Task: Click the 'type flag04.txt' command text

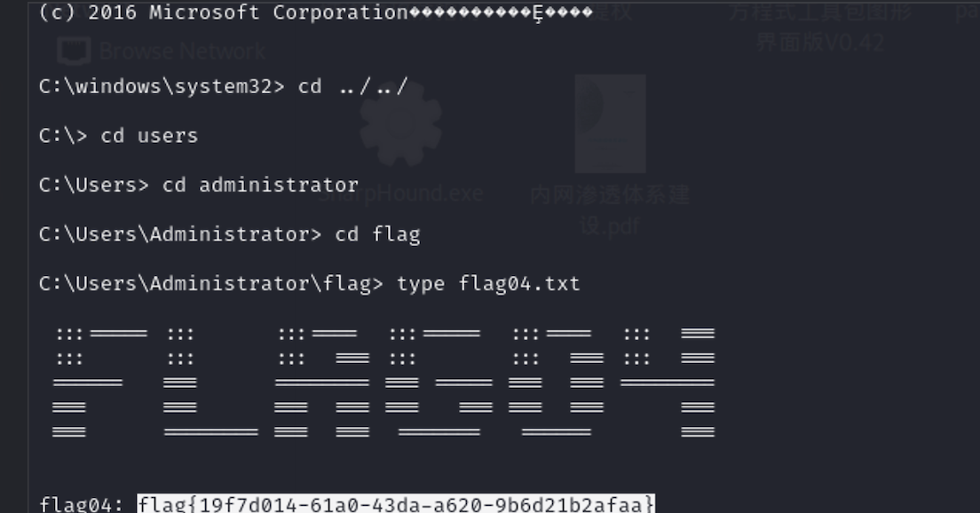Action: 488,284
